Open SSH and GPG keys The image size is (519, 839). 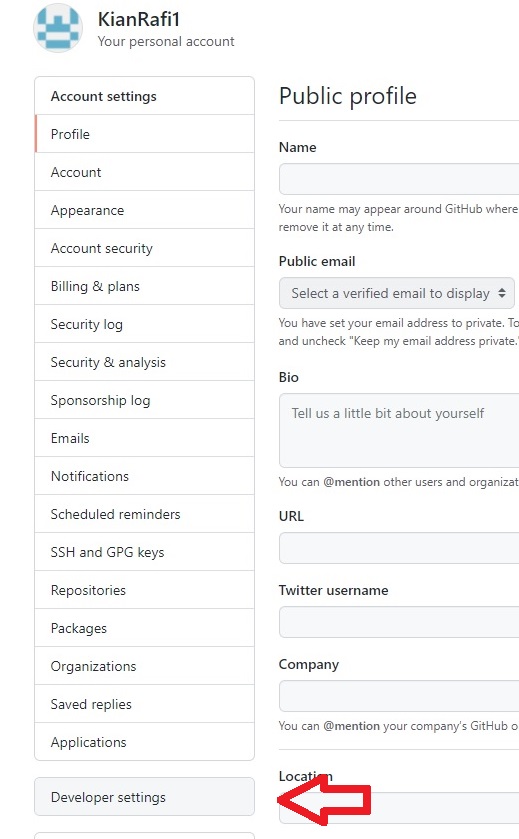pos(144,552)
